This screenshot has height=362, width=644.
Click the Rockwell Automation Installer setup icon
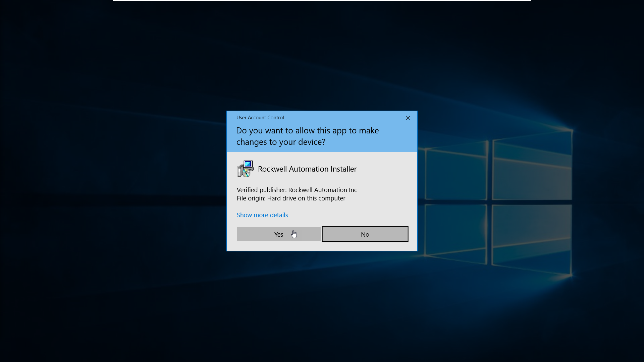coord(245,169)
